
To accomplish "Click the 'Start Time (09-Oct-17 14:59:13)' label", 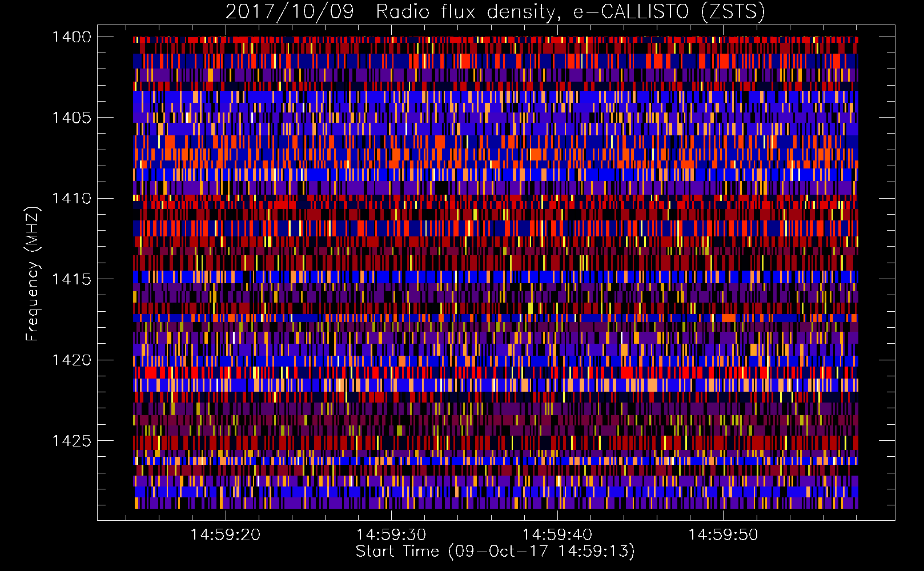I will click(495, 552).
